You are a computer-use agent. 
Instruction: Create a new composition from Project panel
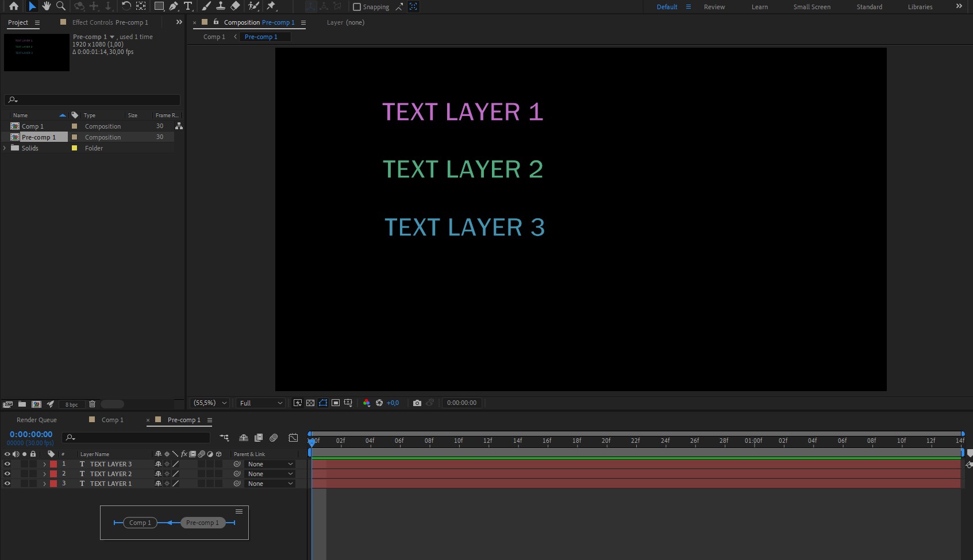click(x=36, y=404)
